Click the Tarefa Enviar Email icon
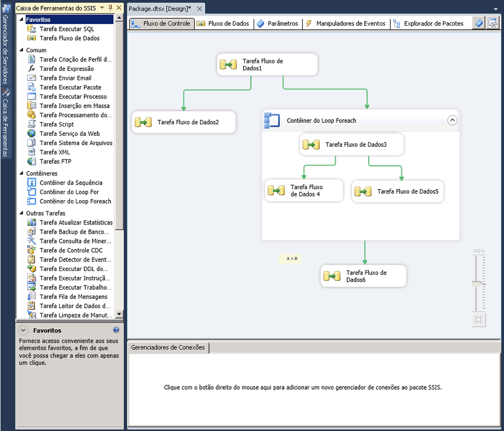Viewport: 504px width, 431px height. pos(31,78)
